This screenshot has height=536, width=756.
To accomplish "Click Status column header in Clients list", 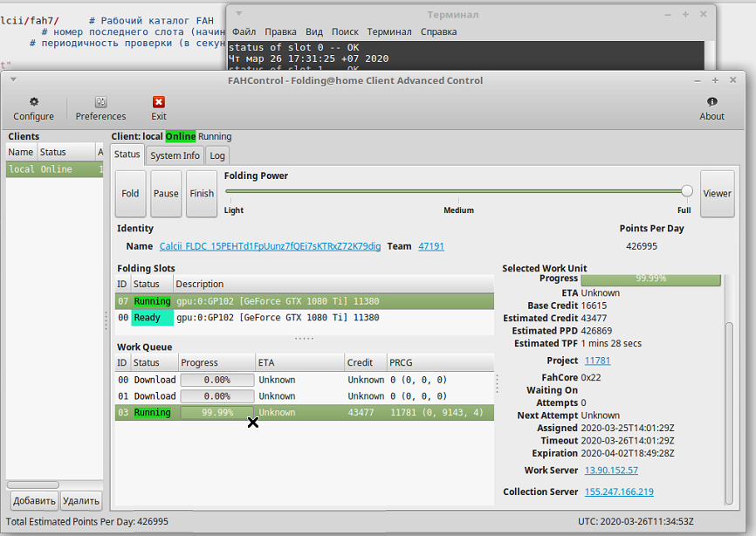I will click(x=66, y=152).
